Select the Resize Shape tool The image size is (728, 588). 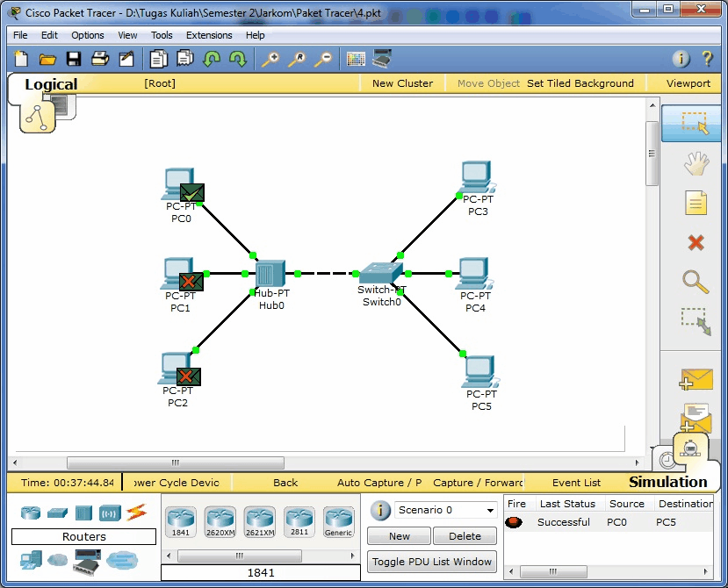tap(695, 322)
